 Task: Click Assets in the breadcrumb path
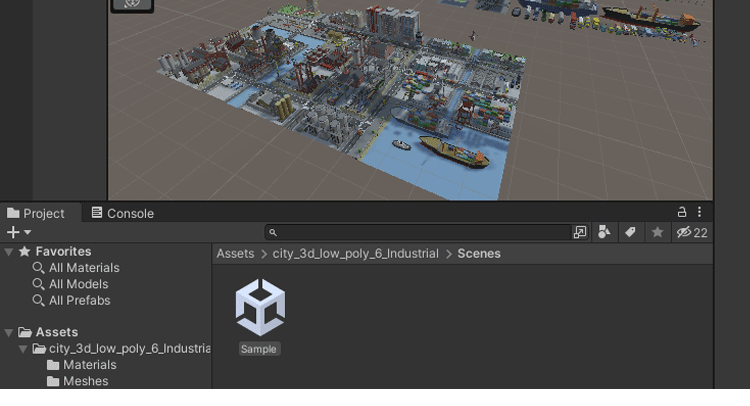point(235,254)
